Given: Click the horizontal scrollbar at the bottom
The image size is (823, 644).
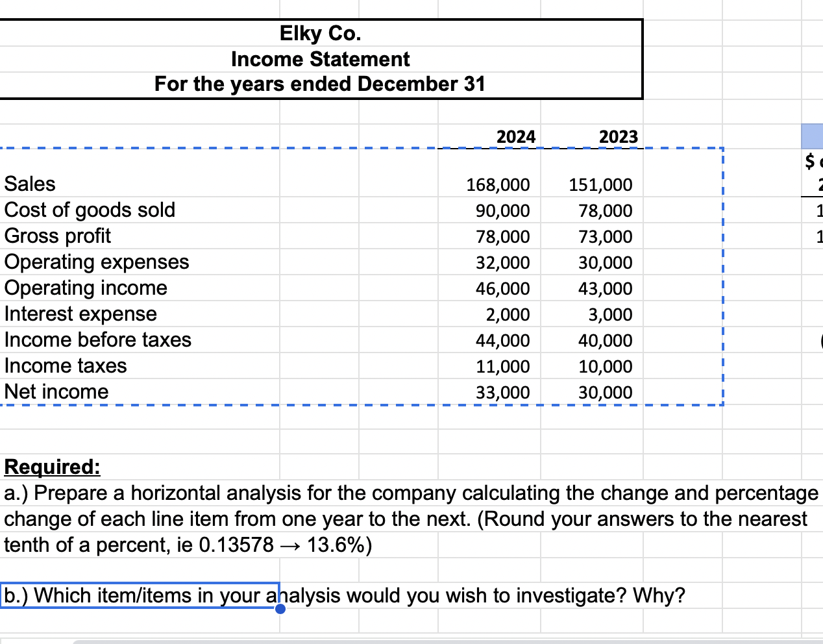Looking at the screenshot, I should (x=411, y=640).
